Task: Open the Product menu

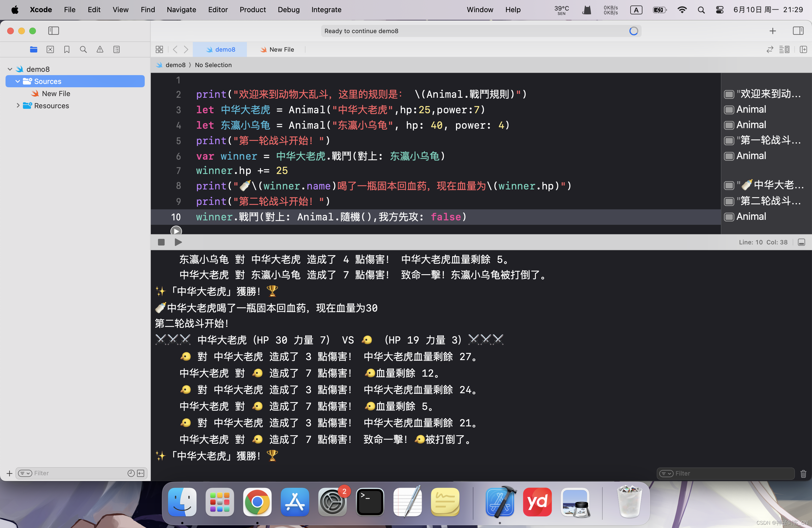Action: [x=252, y=10]
